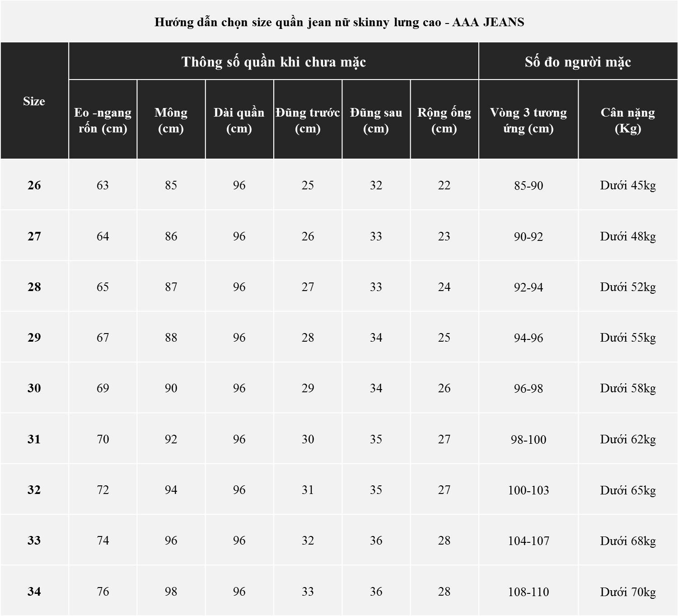
Task: Select the '100-103' hip range cell
Action: coord(528,490)
